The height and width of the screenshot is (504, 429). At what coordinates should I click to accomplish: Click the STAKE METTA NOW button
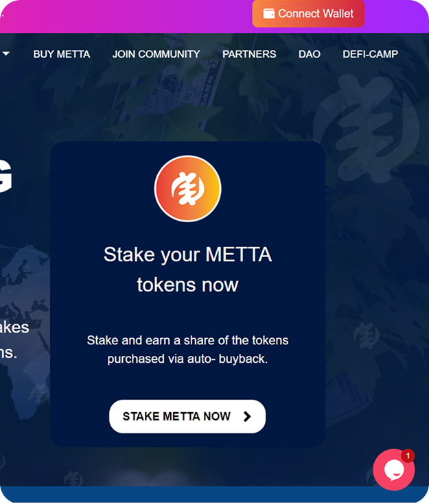tap(187, 416)
